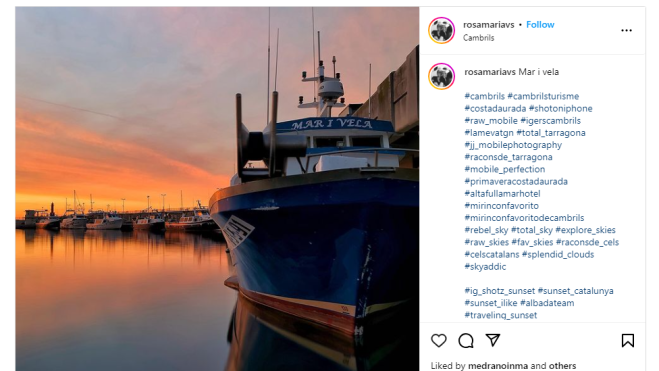The width and height of the screenshot is (659, 371).
Task: Open the rosamariavs username in the caption
Action: (490, 72)
